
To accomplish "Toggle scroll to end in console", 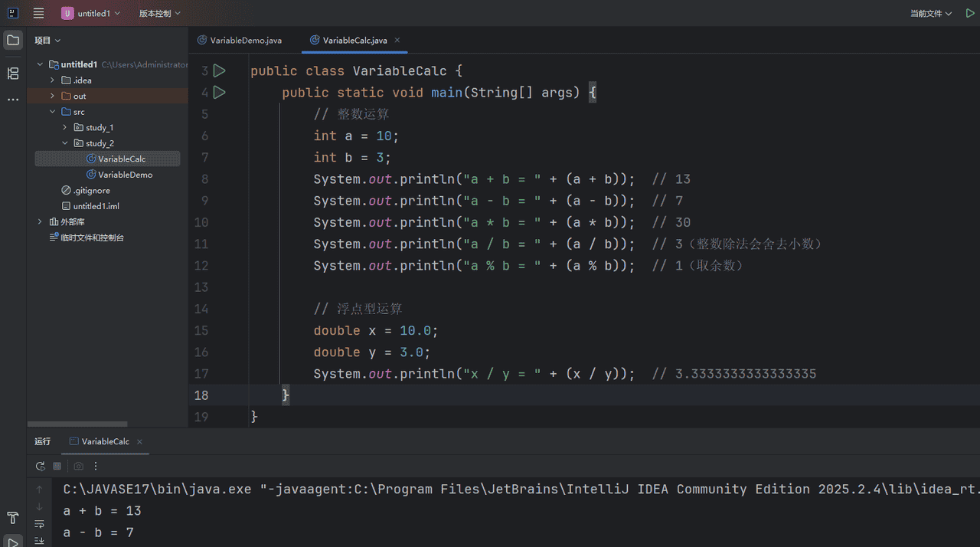I will [39, 540].
